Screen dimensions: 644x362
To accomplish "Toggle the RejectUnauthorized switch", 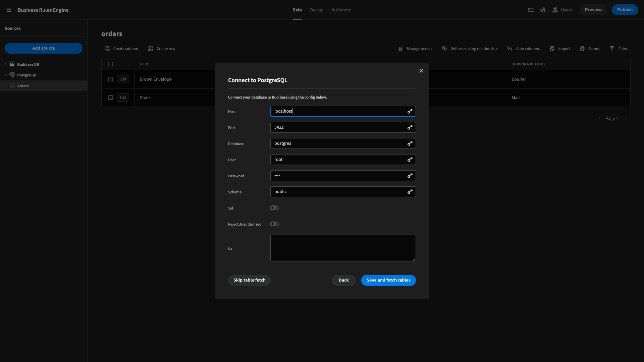I will [275, 224].
